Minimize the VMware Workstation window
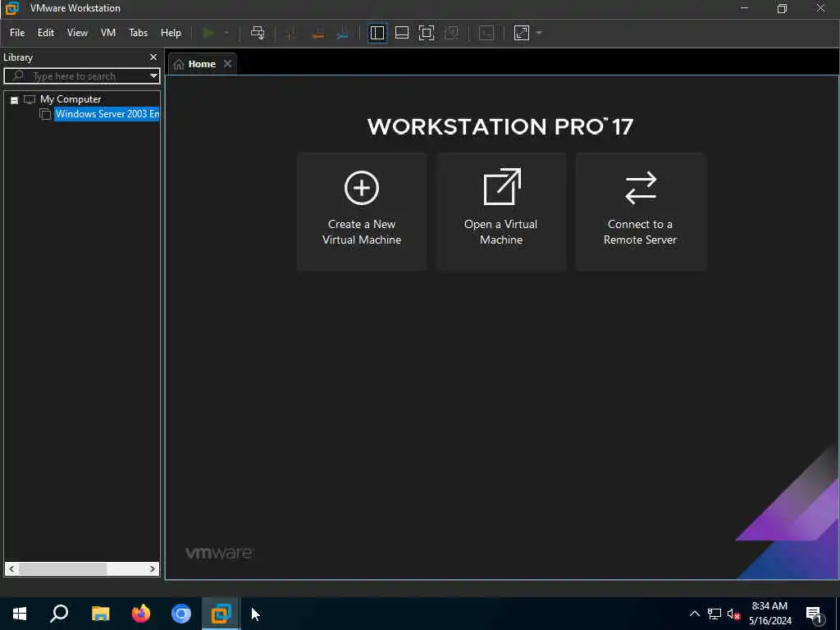840x630 pixels. coord(744,8)
